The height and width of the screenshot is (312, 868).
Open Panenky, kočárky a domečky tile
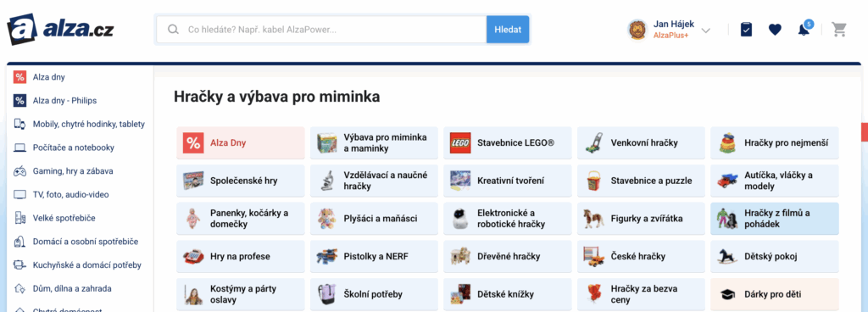[x=241, y=219]
